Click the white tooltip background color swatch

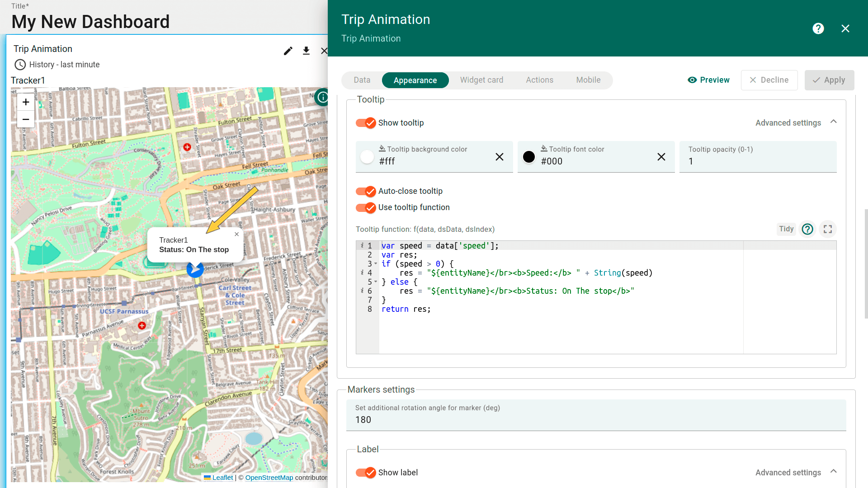[367, 157]
